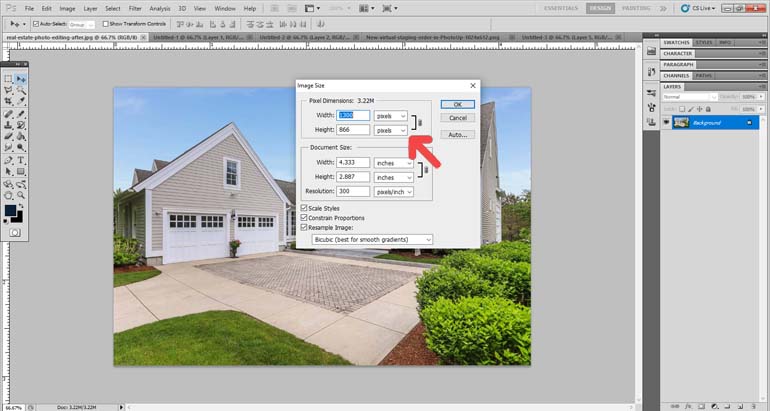Select the Lasso tool
The width and height of the screenshot is (770, 411).
click(9, 89)
